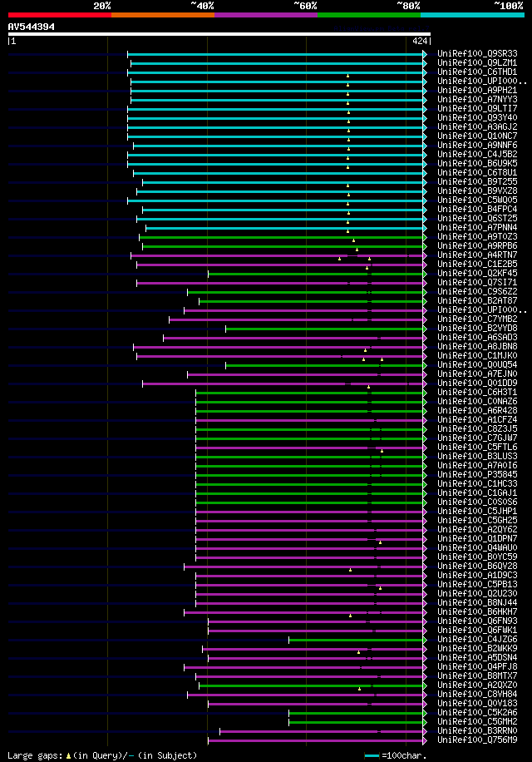
Task: Click the orange ~40% identity legend segment
Action: click(x=163, y=15)
